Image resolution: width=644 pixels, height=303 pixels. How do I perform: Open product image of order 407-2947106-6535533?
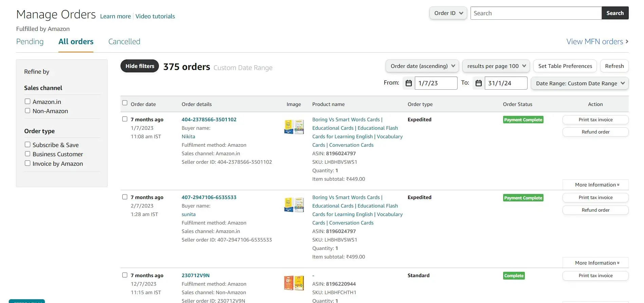point(294,205)
